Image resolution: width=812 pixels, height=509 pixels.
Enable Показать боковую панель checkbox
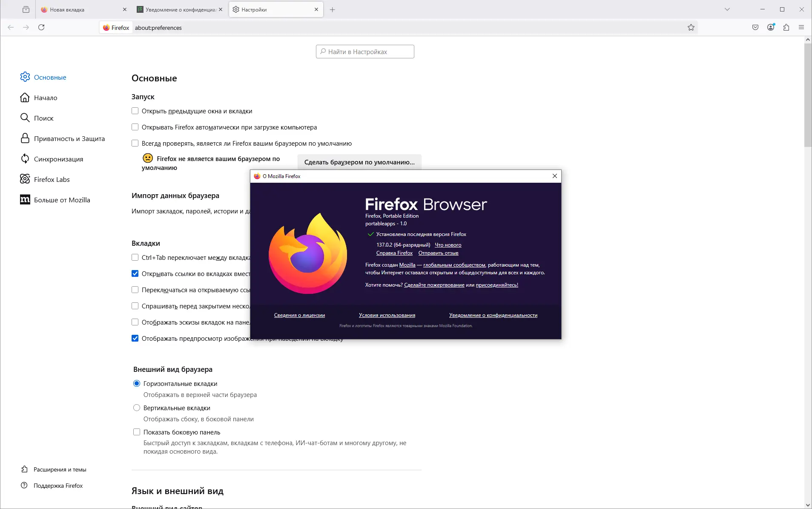(137, 432)
